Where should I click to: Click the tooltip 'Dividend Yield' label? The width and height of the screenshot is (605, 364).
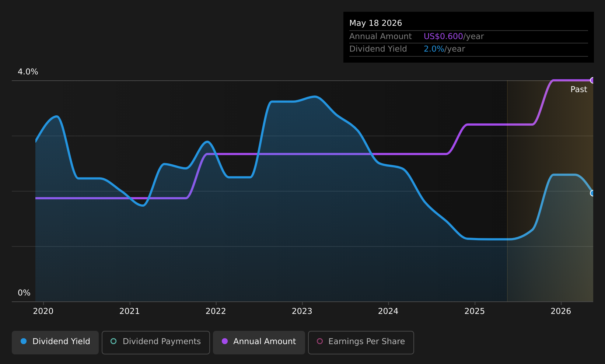[378, 49]
